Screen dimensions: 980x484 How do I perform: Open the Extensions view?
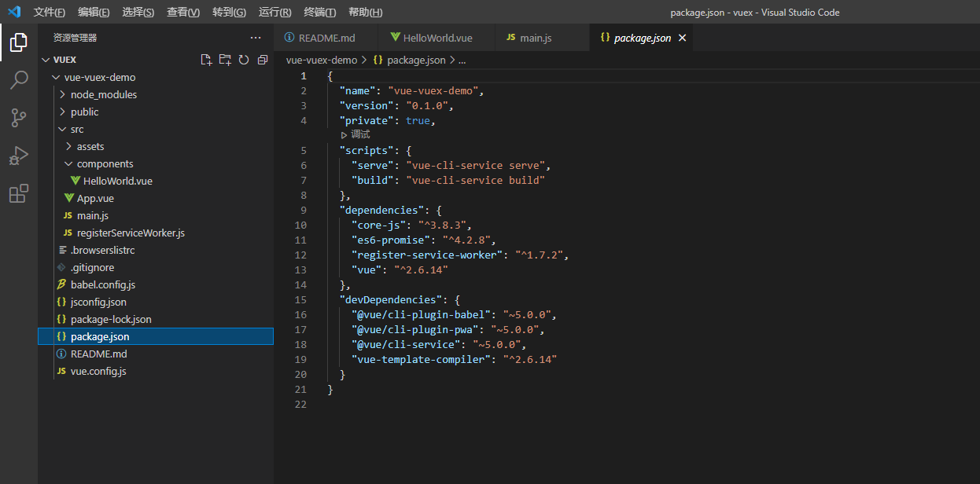19,193
